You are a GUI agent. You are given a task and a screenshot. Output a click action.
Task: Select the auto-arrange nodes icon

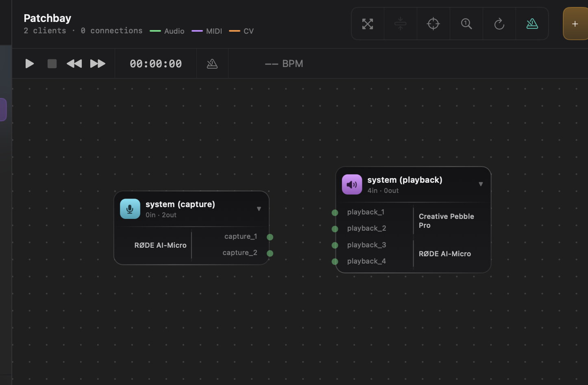pyautogui.click(x=400, y=24)
